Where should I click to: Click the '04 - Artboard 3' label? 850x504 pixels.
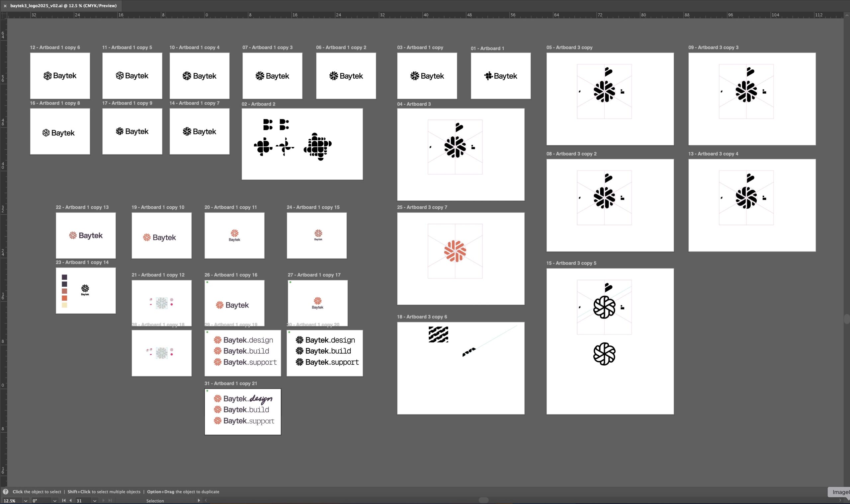pyautogui.click(x=414, y=104)
